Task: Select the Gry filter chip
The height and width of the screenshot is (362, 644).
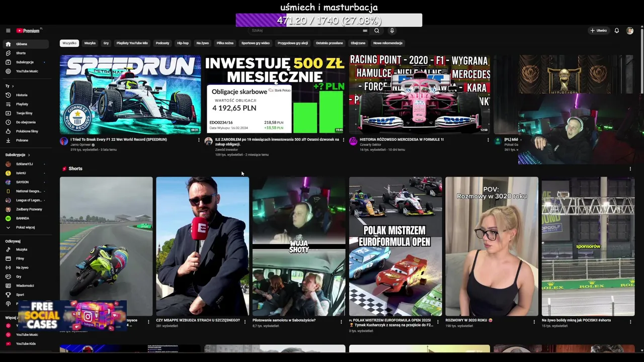Action: (x=106, y=43)
